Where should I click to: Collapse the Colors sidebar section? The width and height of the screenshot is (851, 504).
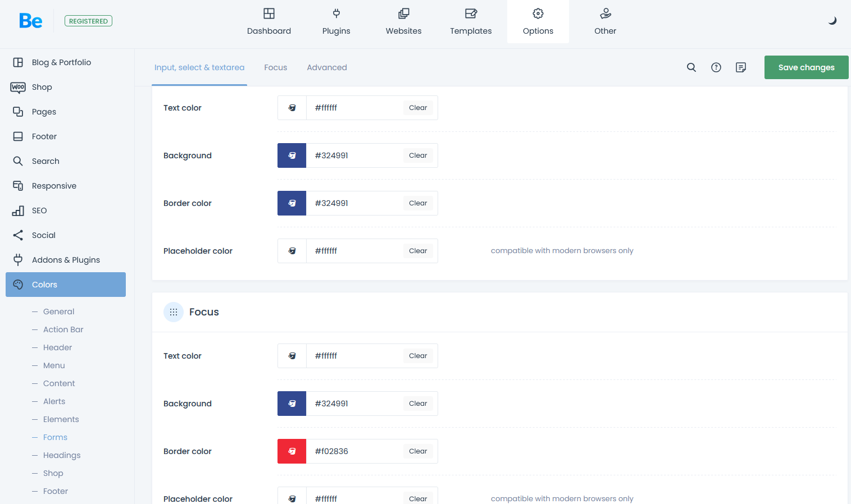pyautogui.click(x=66, y=285)
